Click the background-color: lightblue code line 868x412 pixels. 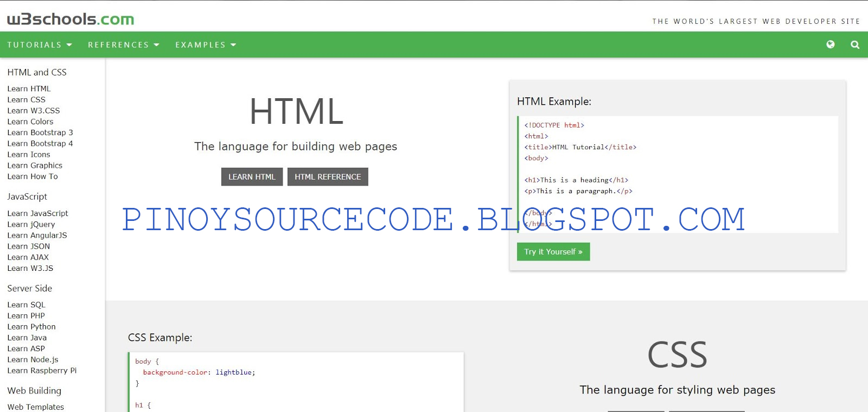click(x=199, y=372)
